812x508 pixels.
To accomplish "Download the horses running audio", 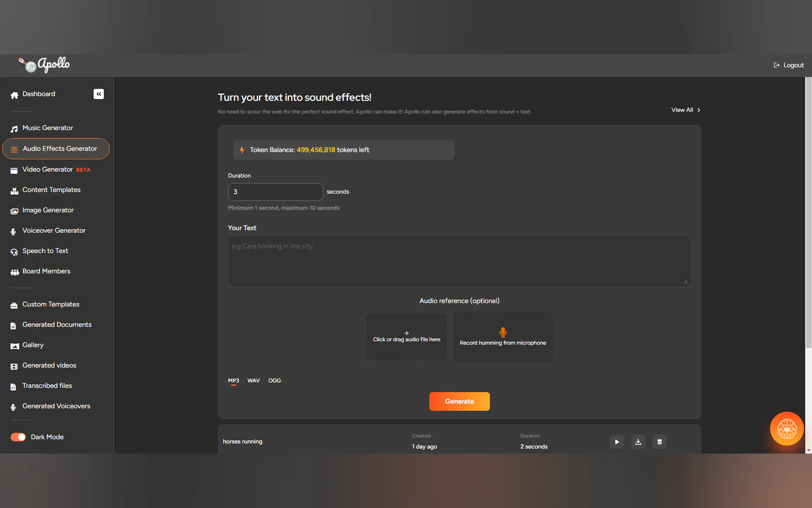I will [638, 442].
